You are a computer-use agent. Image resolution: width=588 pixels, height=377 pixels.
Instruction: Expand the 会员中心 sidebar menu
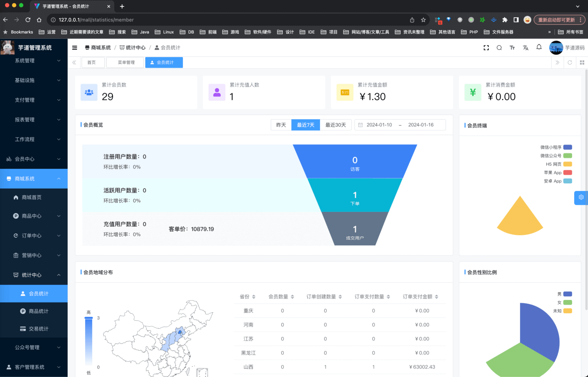point(34,159)
